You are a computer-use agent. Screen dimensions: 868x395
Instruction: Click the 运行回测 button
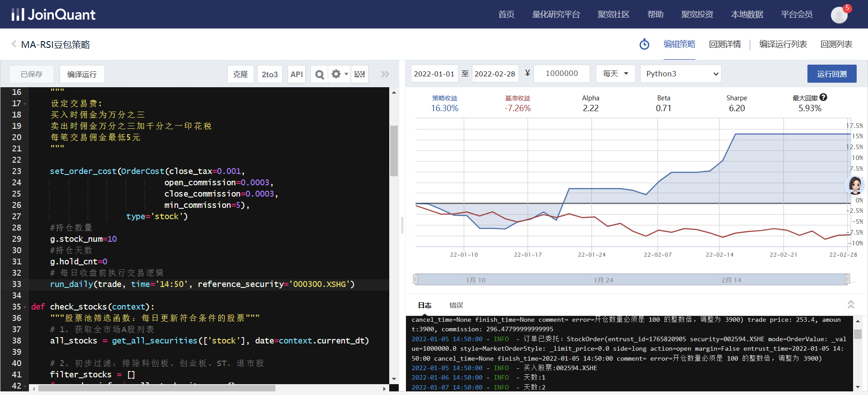[832, 74]
